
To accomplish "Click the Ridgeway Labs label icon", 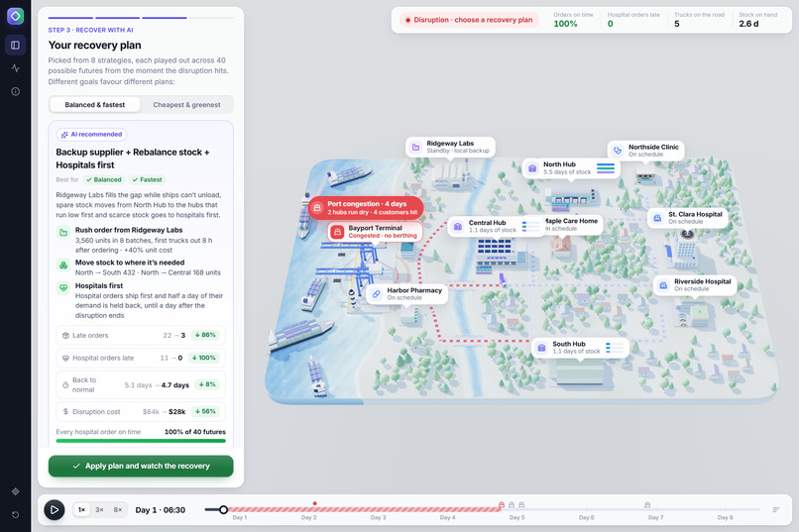I will click(x=415, y=148).
